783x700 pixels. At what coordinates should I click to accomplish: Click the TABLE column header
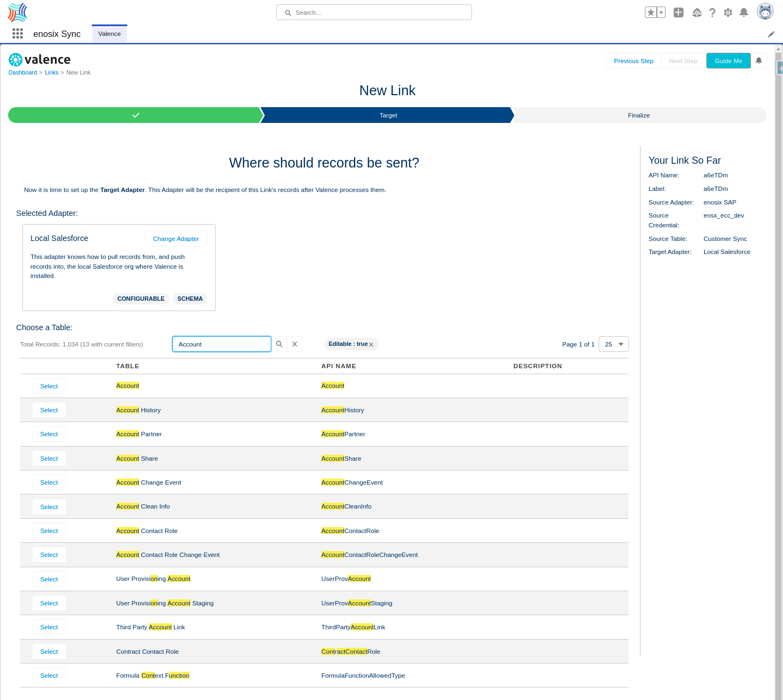pyautogui.click(x=128, y=366)
